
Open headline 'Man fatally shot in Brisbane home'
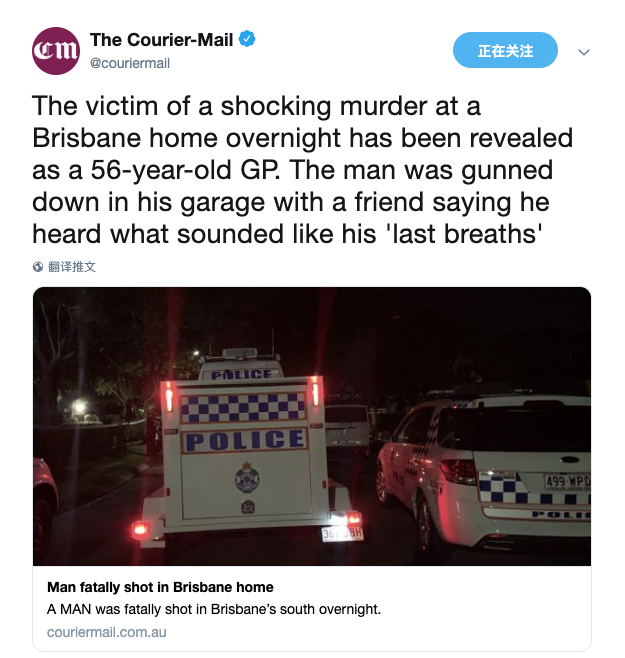160,587
